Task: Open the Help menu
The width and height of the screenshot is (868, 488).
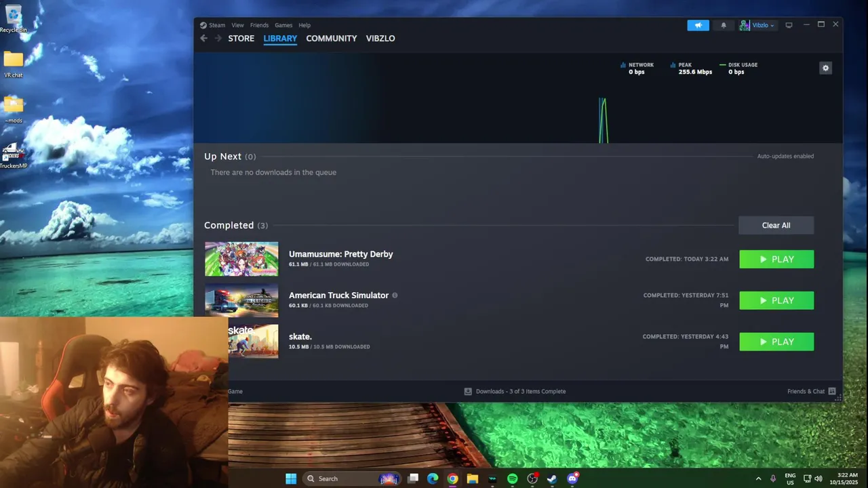Action: pos(304,25)
